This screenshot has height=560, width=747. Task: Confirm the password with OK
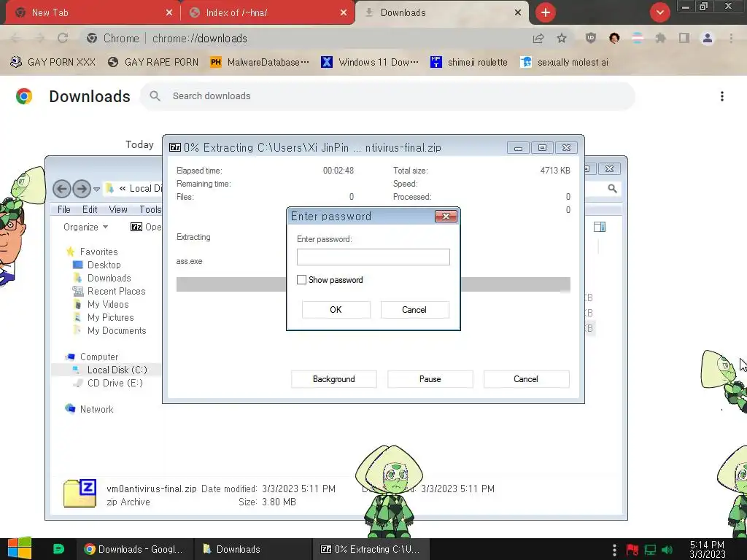[x=336, y=309]
